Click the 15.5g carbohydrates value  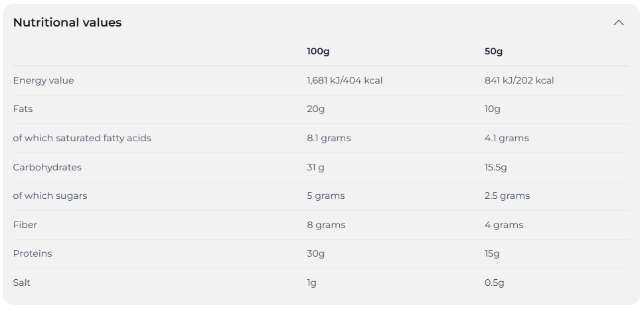(x=495, y=167)
